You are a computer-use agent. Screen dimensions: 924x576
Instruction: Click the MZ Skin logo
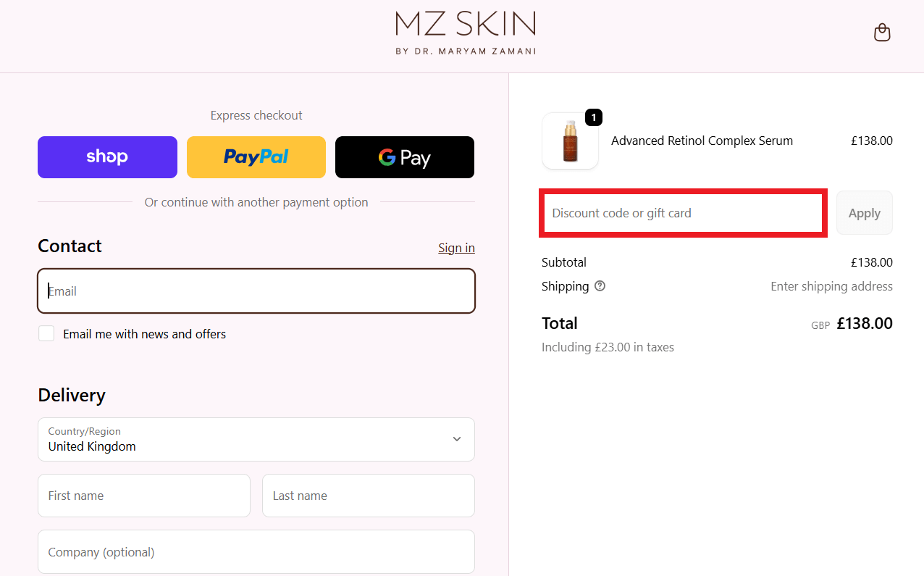[x=466, y=32]
